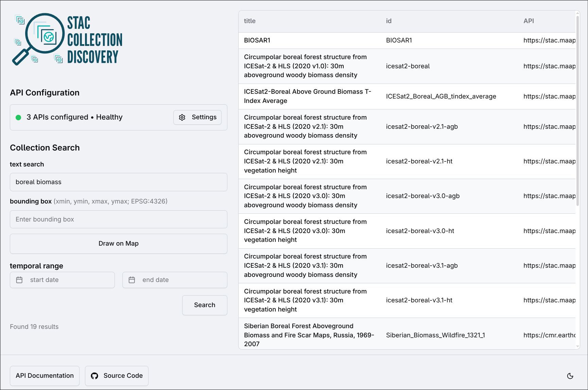
Task: Select the 2020 v3.1 aboveground biomass title
Action: 305,266
